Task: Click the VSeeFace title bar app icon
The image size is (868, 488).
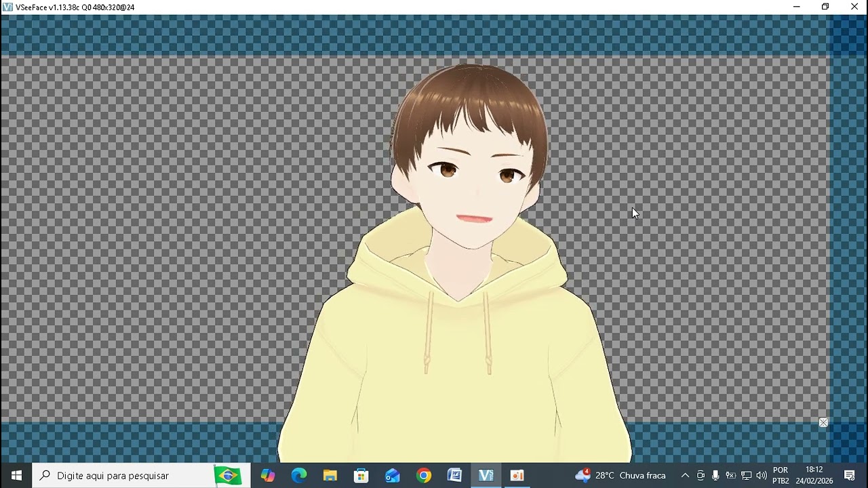Action: (x=7, y=7)
